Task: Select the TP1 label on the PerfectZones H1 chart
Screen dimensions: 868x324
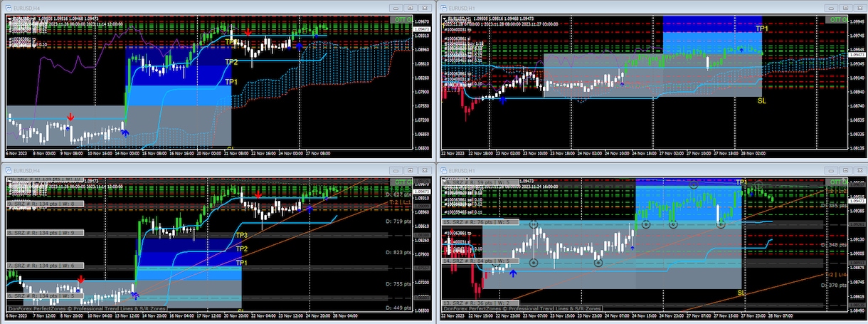Action: click(x=741, y=182)
